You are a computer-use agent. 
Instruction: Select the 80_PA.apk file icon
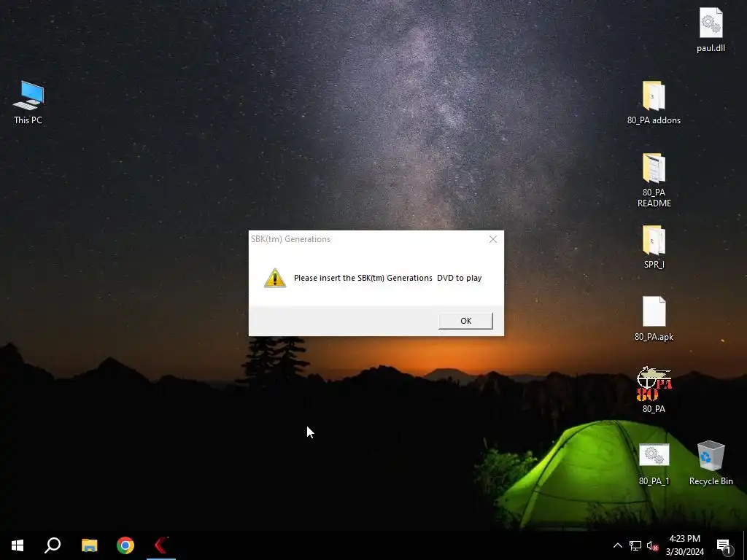(x=654, y=319)
